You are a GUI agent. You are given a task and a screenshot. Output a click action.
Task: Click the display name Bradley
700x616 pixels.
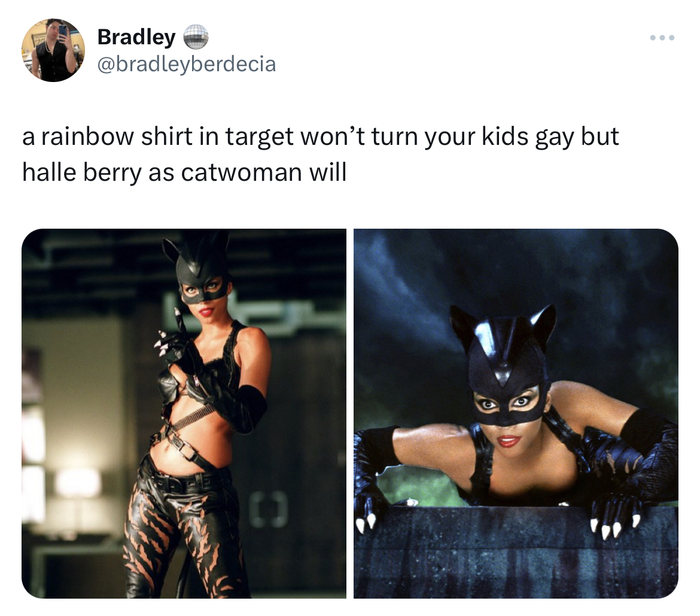[136, 37]
